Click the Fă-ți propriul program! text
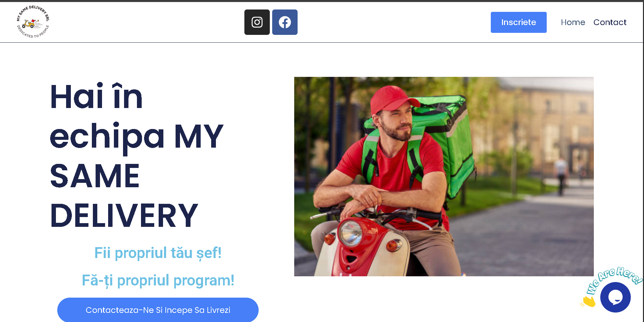 pos(158,280)
